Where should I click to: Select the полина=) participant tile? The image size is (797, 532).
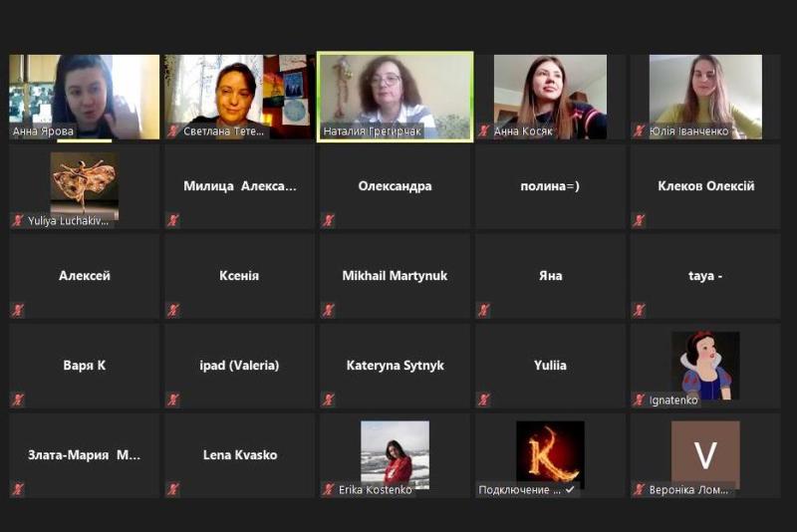(x=550, y=186)
